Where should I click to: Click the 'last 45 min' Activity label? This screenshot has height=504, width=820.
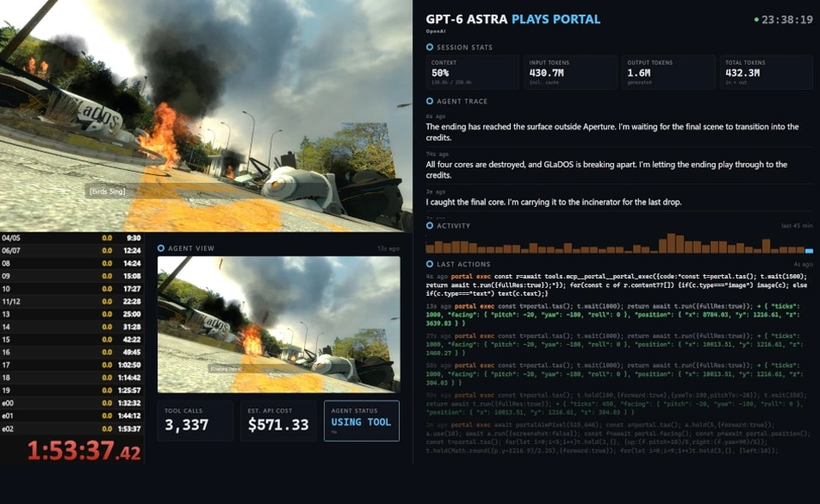click(x=797, y=226)
